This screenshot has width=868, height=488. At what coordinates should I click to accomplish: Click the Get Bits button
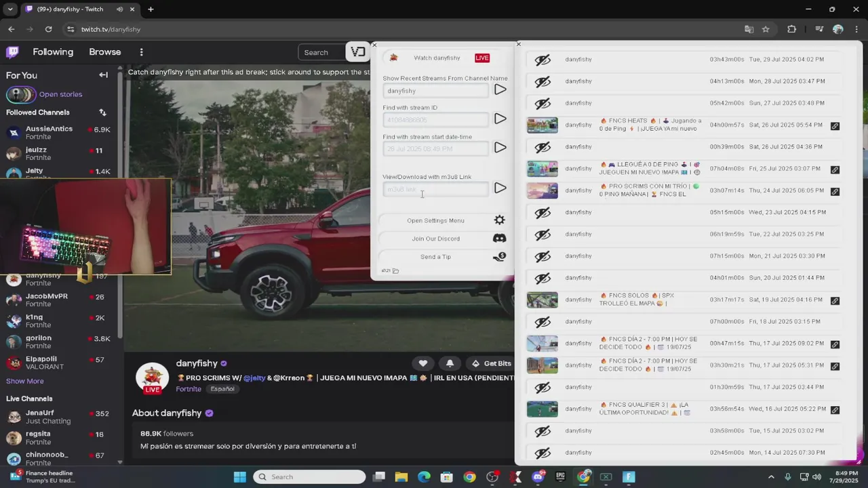(491, 363)
